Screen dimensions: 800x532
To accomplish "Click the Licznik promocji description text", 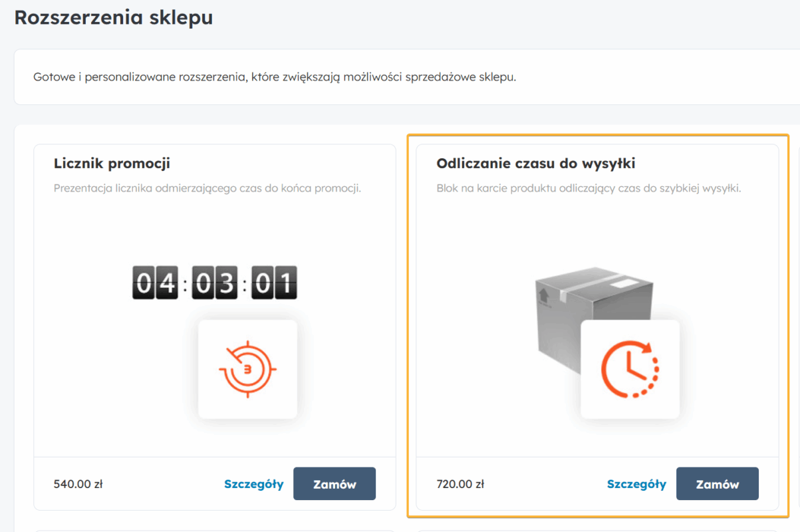I will [207, 188].
